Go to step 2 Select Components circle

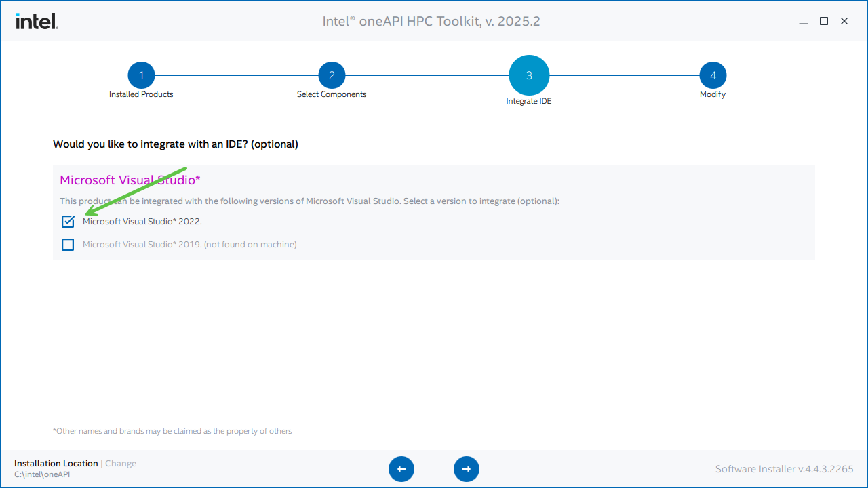pyautogui.click(x=332, y=75)
